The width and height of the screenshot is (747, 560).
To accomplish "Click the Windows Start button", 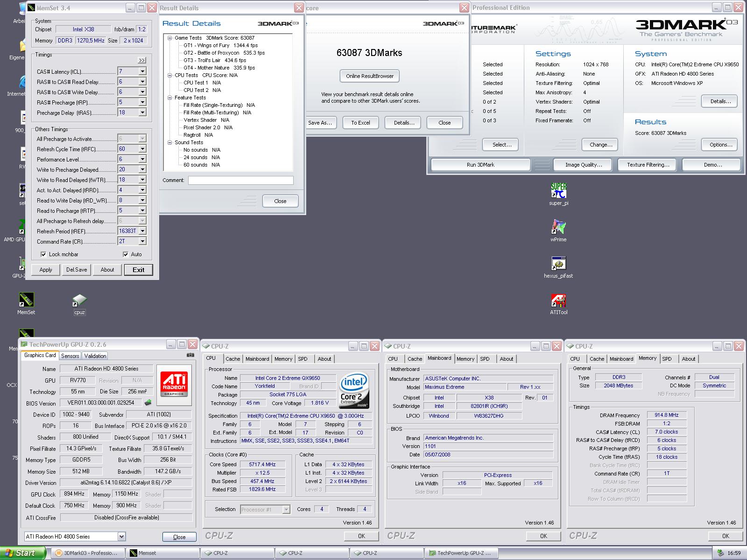I will click(22, 553).
